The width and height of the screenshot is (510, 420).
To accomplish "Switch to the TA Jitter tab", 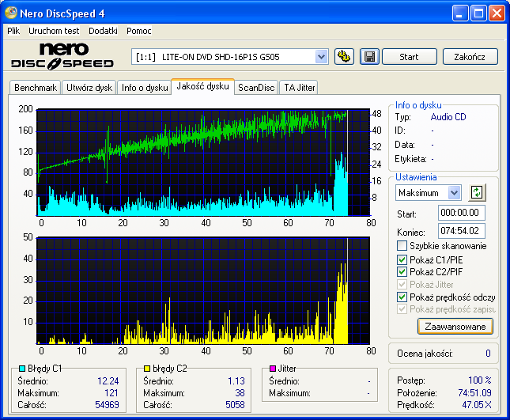I will tap(299, 88).
